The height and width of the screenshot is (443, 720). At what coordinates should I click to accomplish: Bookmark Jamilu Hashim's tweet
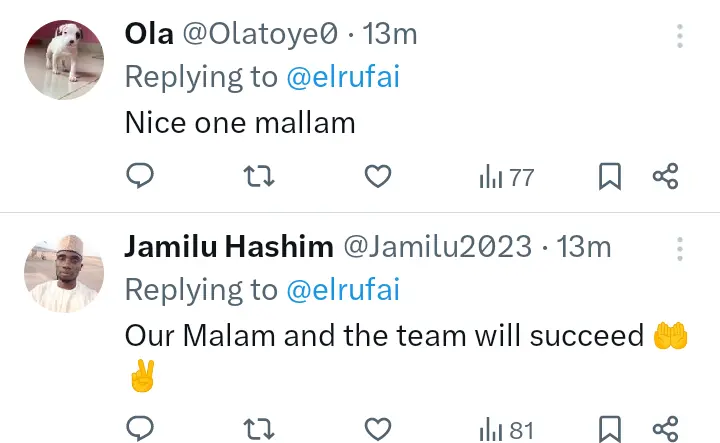point(610,430)
